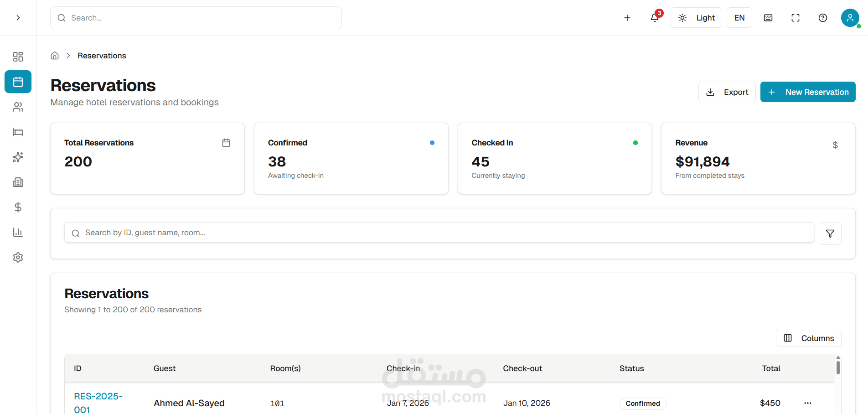The image size is (868, 414).
Task: Open the dollar-sign billing icon in sidebar
Action: click(x=18, y=207)
